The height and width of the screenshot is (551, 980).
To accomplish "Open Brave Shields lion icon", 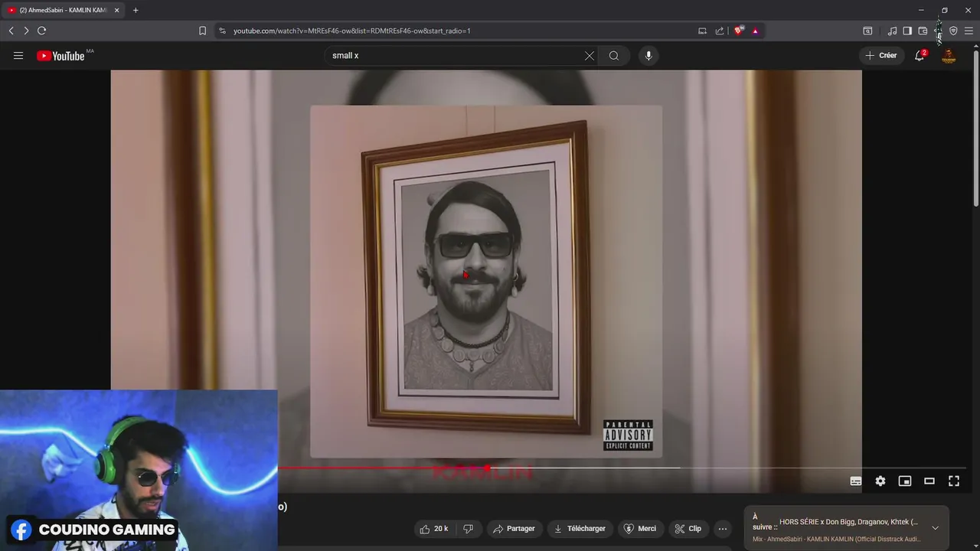I will 738,31.
